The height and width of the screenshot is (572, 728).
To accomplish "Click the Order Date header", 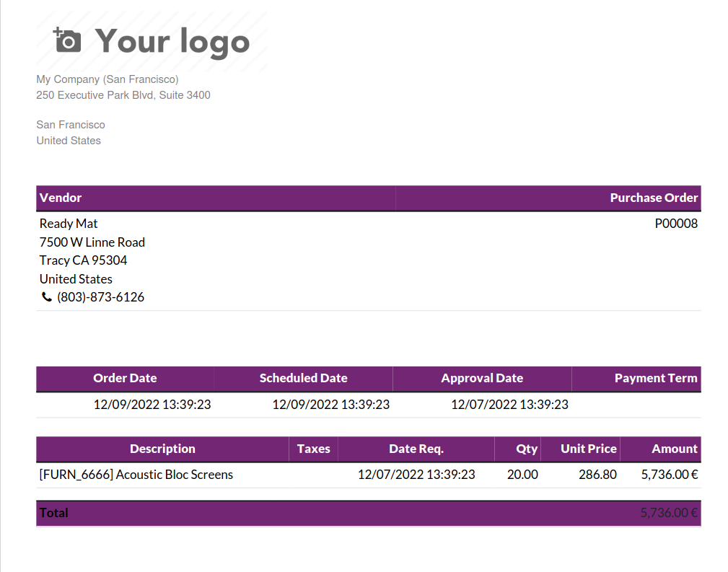I will 125,378.
